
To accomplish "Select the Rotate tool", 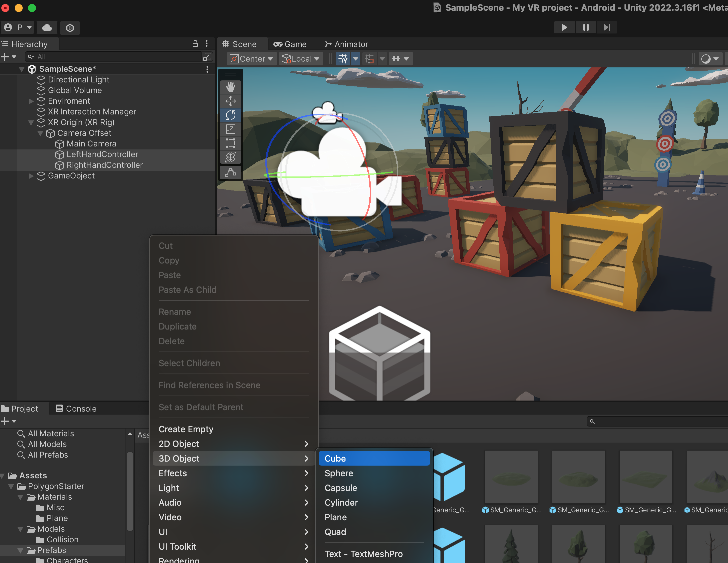I will click(230, 115).
